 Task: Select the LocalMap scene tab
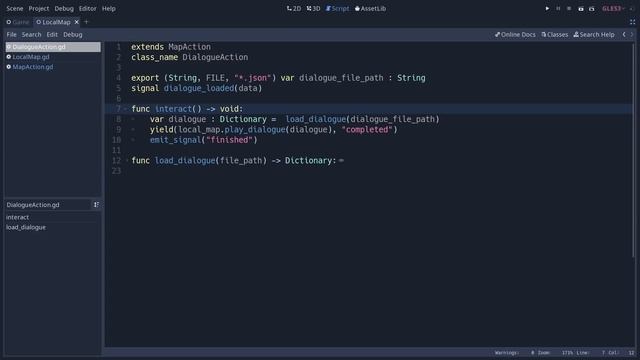tap(54, 22)
